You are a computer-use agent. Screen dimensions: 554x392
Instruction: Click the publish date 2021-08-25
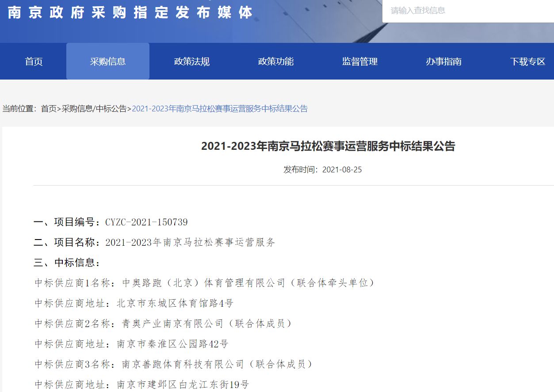(x=342, y=170)
